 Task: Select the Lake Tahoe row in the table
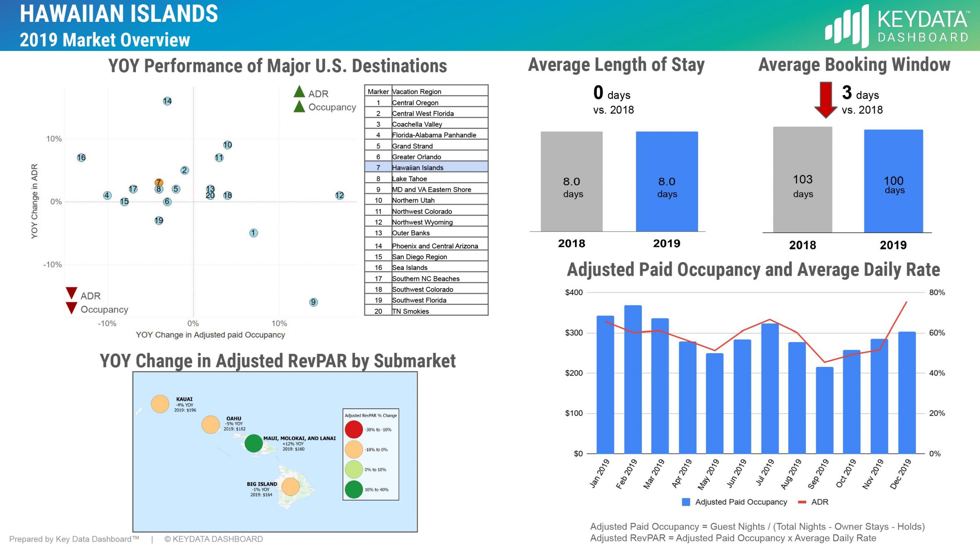410,178
